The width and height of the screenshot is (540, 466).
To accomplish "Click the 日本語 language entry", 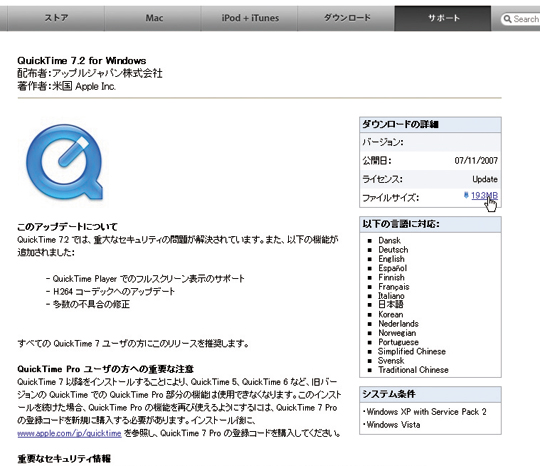I will point(391,304).
